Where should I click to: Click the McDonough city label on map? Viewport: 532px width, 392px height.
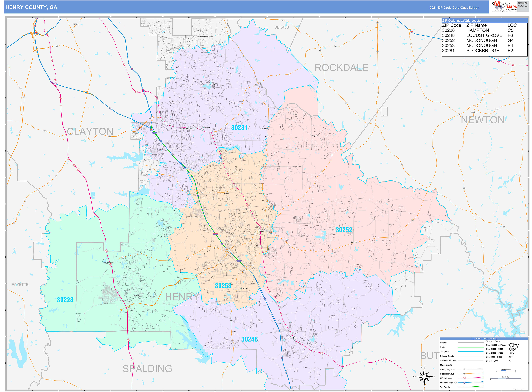pos(259,232)
